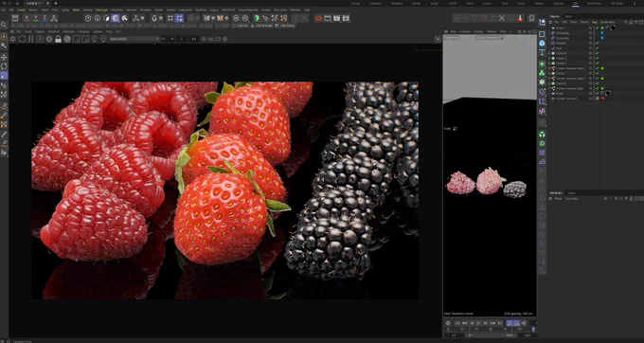The height and width of the screenshot is (343, 644).
Task: Click the search magnifier icon at top left
Action: pyautogui.click(x=4, y=25)
